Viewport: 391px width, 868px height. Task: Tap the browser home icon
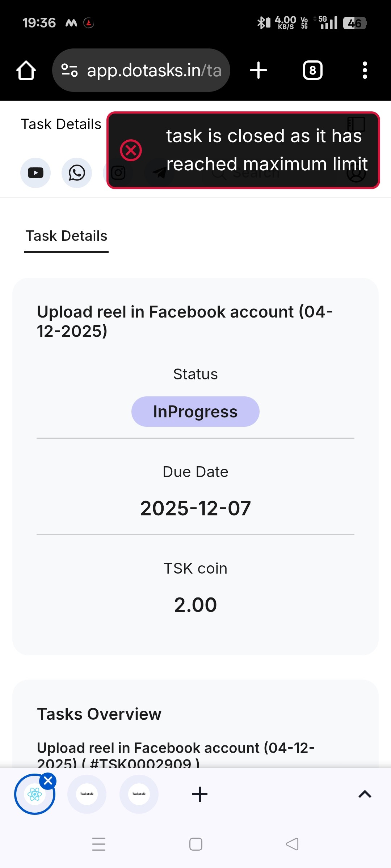26,70
